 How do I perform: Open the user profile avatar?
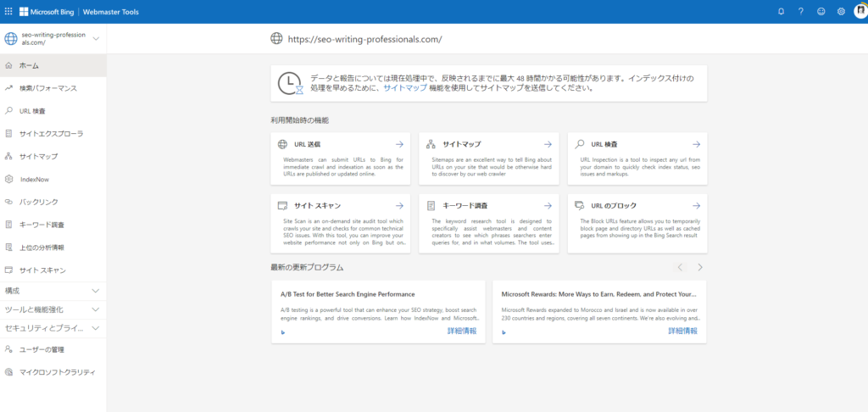point(860,11)
